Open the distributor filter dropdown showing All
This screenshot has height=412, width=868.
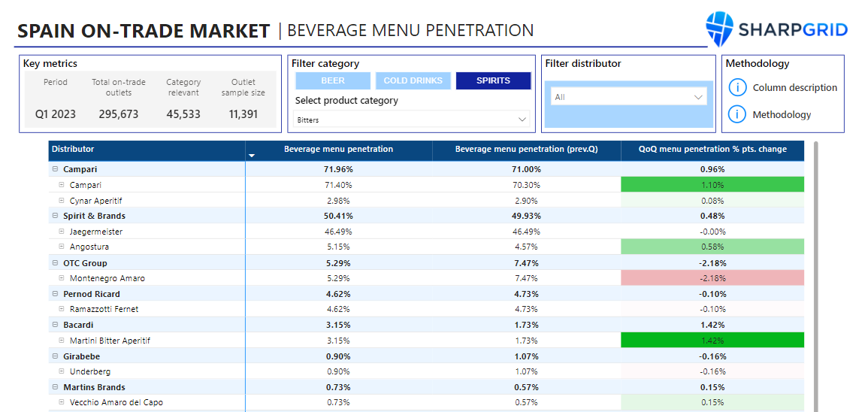pos(629,97)
